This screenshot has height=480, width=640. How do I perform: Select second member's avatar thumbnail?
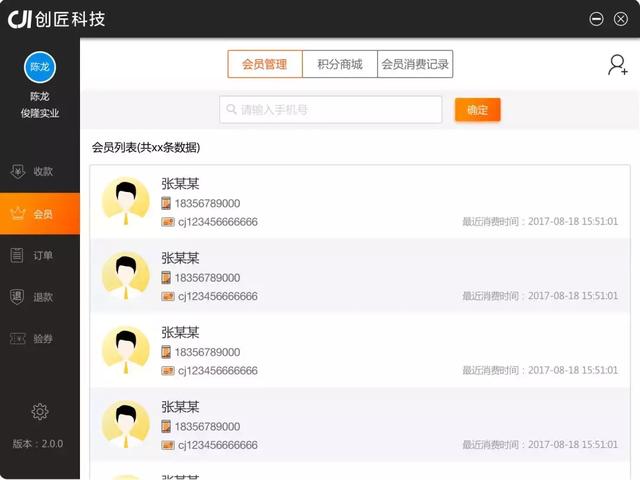click(126, 276)
